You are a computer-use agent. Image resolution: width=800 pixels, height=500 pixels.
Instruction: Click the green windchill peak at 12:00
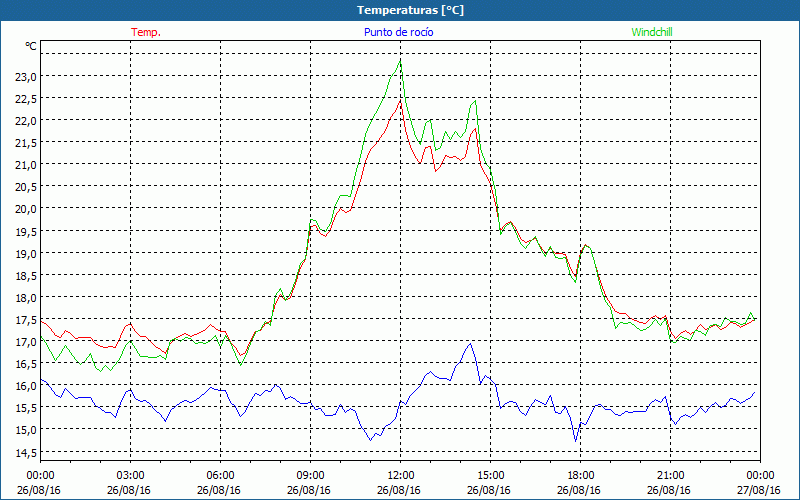coord(401,60)
